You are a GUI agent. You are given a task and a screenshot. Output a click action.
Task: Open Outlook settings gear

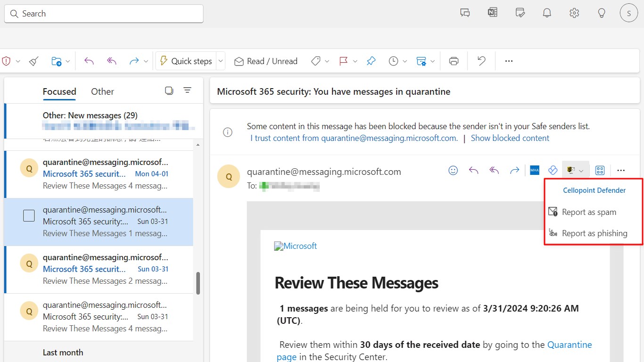574,13
